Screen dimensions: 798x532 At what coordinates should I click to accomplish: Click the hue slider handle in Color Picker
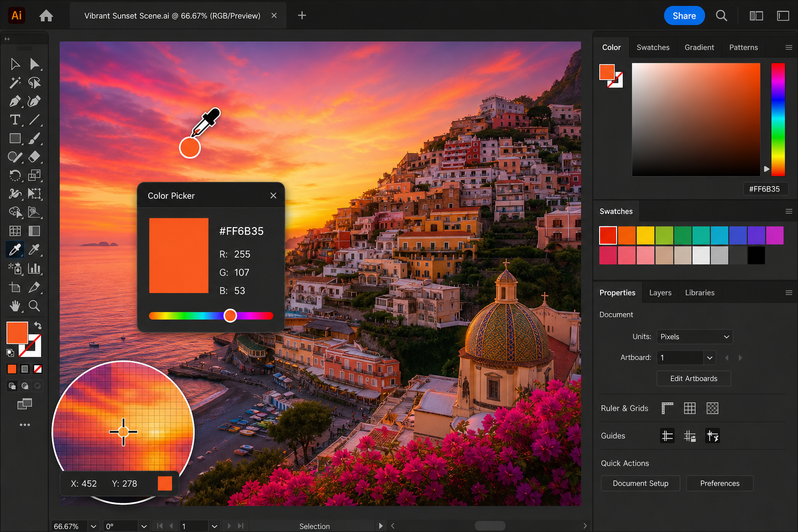click(x=230, y=315)
